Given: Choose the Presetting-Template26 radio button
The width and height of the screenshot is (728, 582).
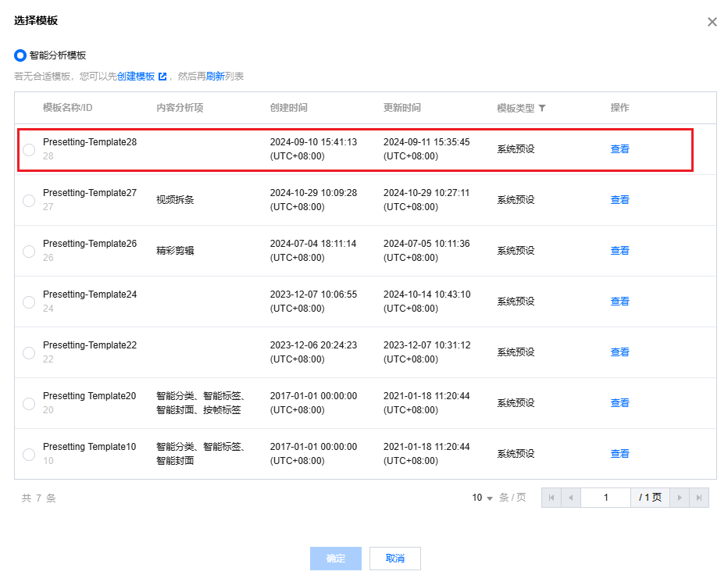Looking at the screenshot, I should (29, 252).
